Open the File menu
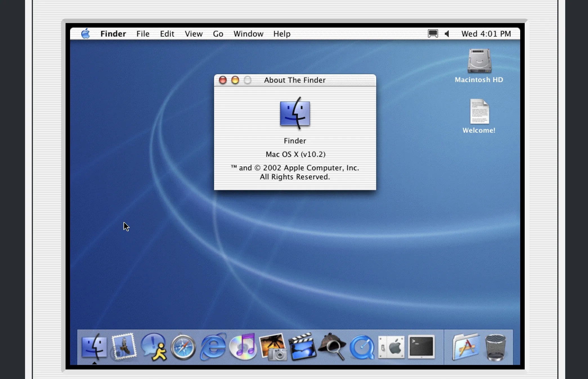Image resolution: width=588 pixels, height=379 pixels. [x=143, y=34]
